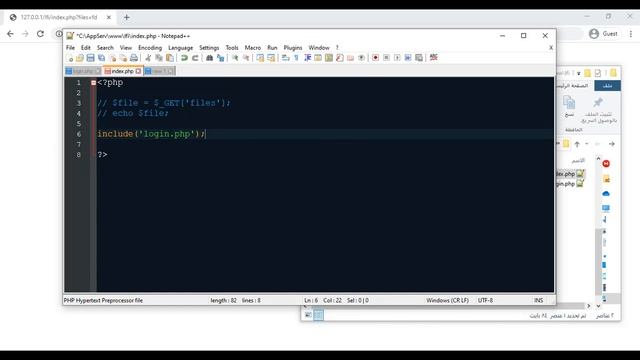This screenshot has width=640, height=360.
Task: Click the Copy toolbar icon
Action: (x=159, y=58)
